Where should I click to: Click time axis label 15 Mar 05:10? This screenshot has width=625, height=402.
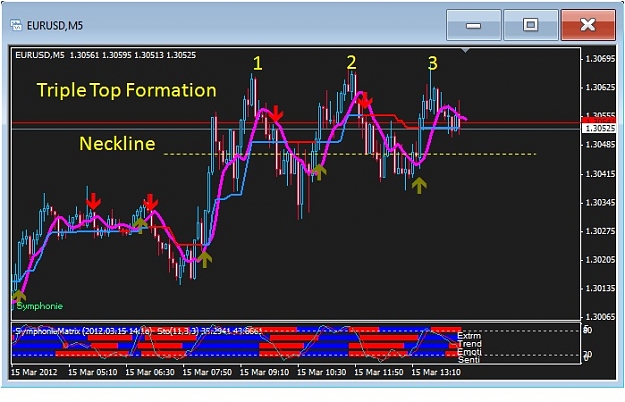click(x=92, y=372)
